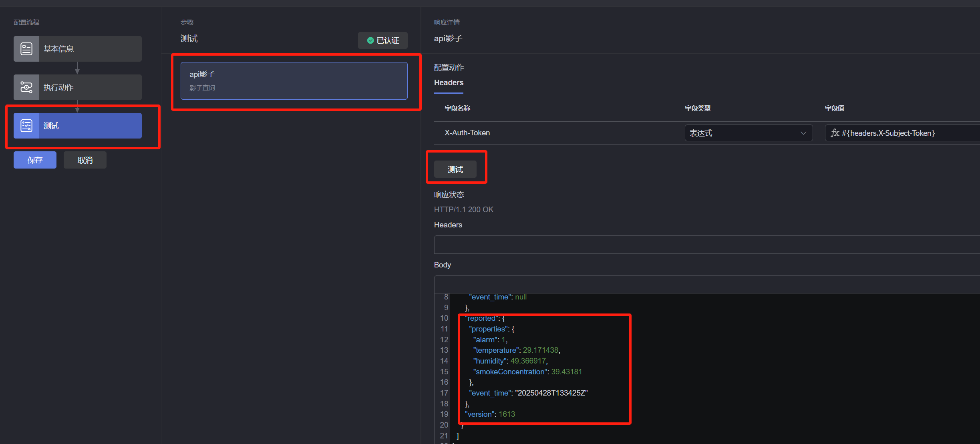The image size is (980, 444).
Task: Click the chevron arrow of 表达式 selector
Action: click(x=803, y=133)
